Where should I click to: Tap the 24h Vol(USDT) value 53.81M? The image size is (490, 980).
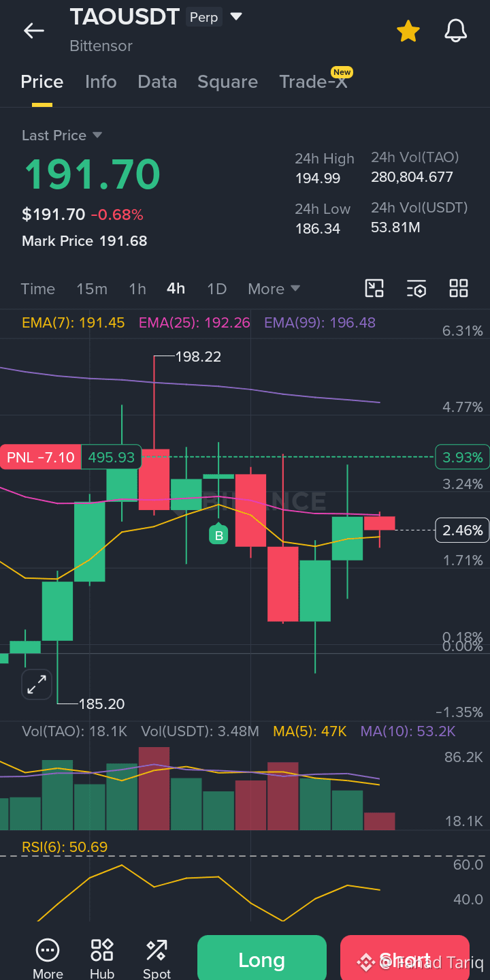point(395,227)
